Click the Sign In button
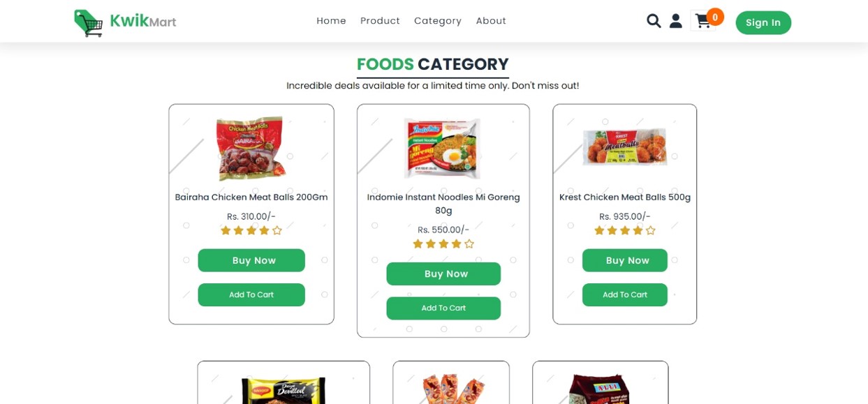 [x=763, y=22]
